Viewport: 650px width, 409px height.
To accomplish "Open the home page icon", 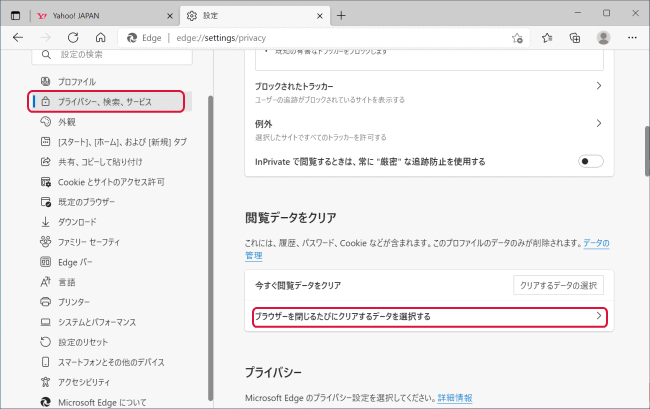I will [100, 38].
